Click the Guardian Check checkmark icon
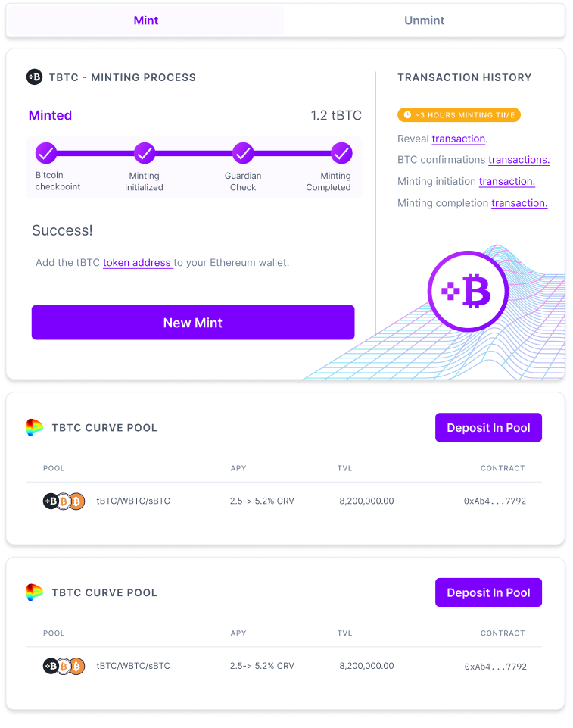 (x=242, y=153)
